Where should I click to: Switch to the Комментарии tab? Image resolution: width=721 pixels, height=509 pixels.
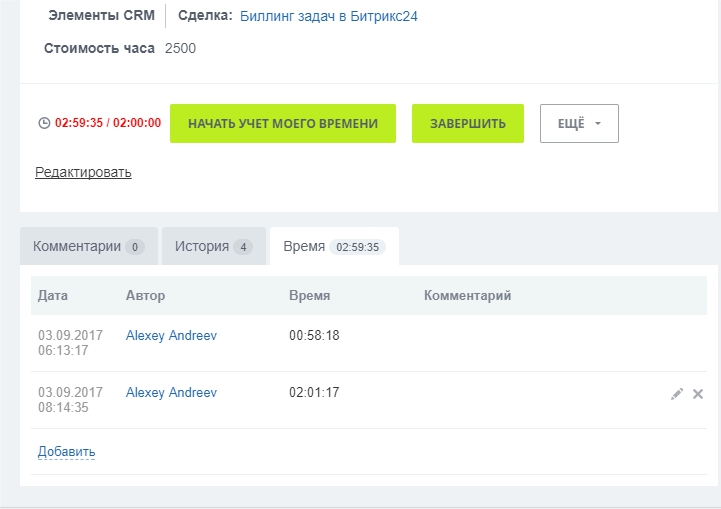88,246
